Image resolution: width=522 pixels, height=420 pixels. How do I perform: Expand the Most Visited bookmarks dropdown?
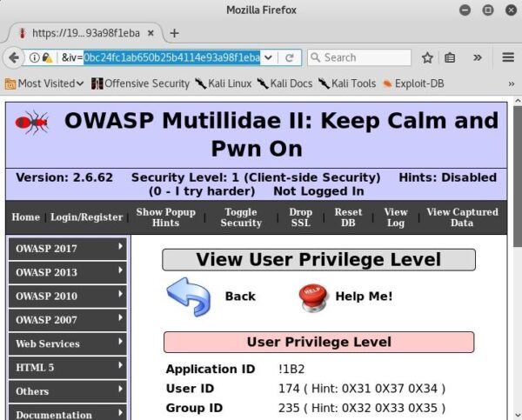tap(44, 83)
